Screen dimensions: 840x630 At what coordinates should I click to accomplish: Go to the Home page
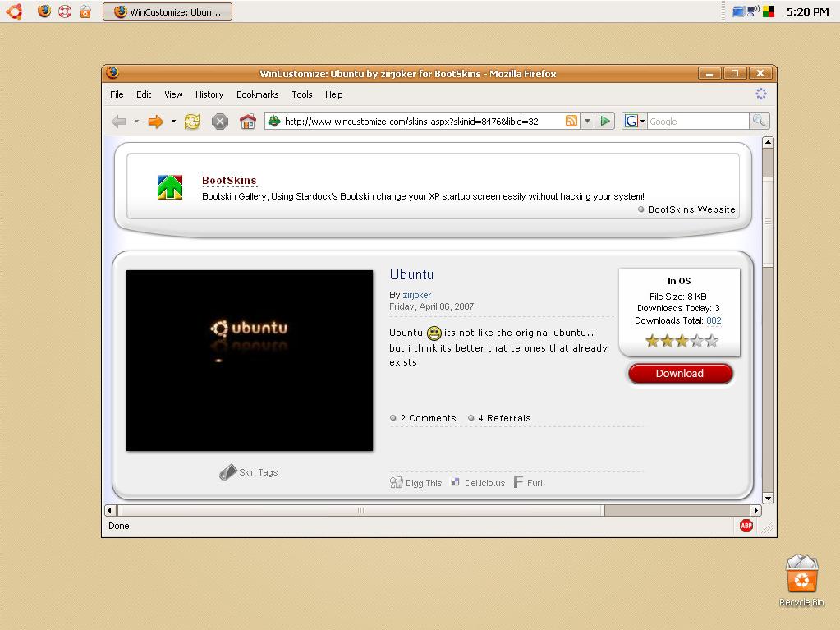tap(247, 122)
